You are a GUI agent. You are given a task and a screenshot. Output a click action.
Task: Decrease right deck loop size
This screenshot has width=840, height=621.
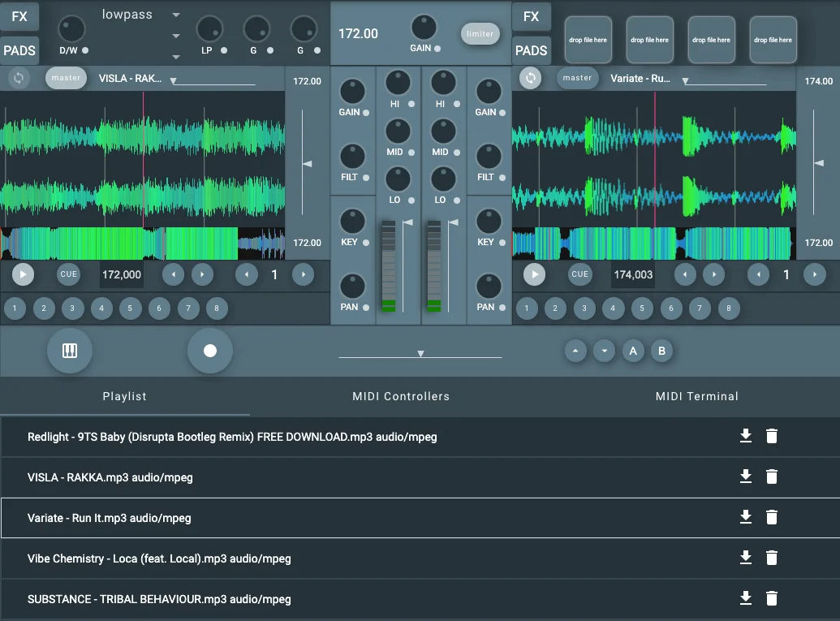tap(758, 274)
